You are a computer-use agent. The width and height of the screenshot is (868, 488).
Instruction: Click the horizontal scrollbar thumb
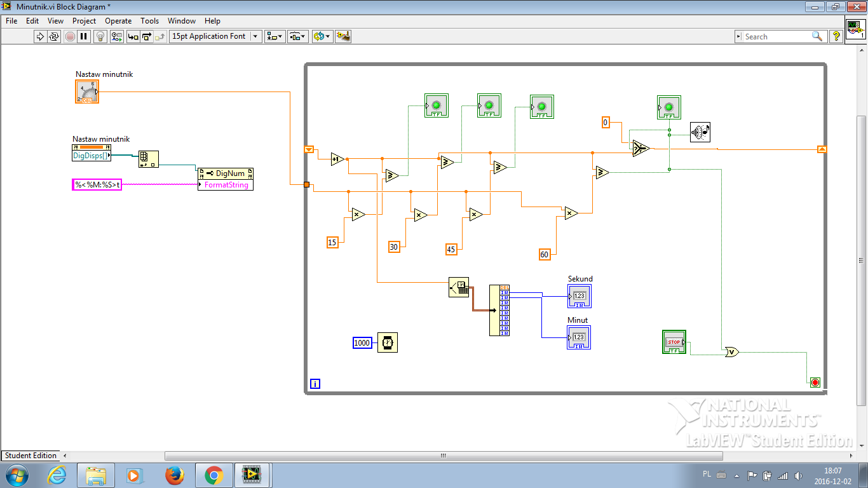tap(444, 456)
